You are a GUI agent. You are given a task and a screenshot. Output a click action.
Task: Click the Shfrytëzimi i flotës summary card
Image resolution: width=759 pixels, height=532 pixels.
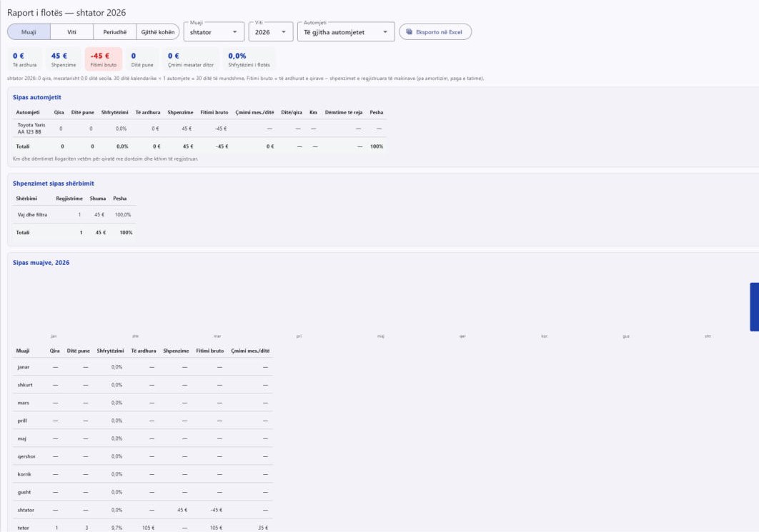tap(249, 59)
